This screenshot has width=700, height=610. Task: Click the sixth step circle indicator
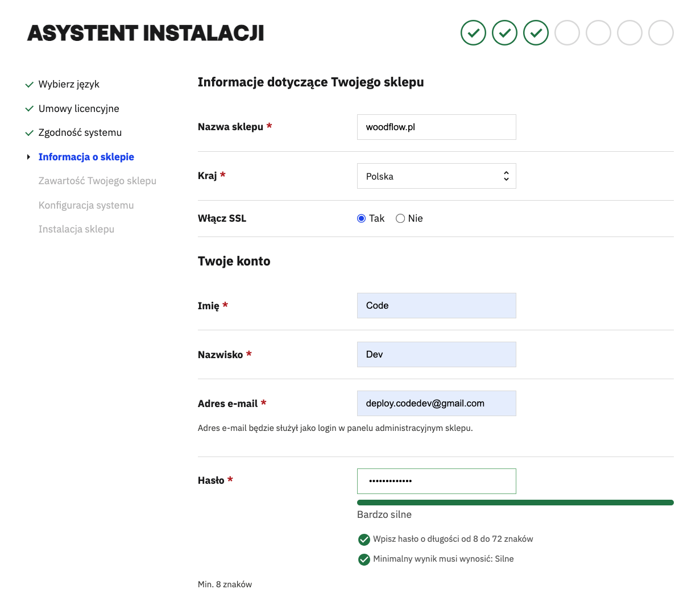(629, 33)
